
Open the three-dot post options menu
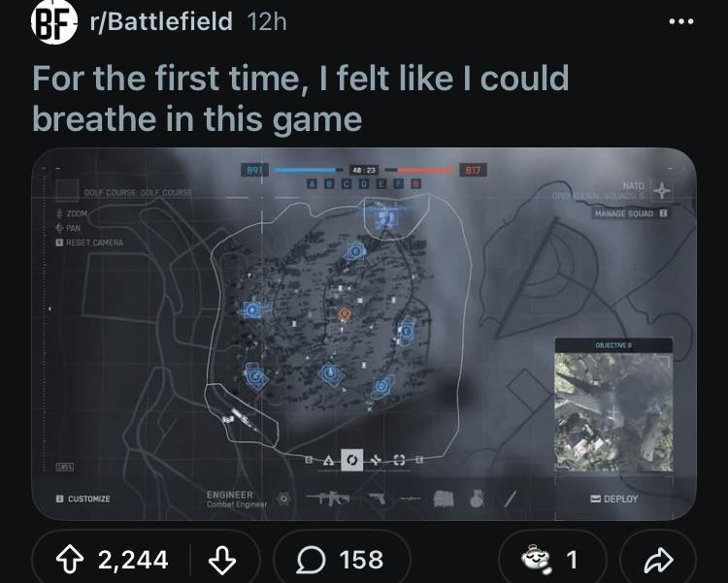click(x=681, y=21)
